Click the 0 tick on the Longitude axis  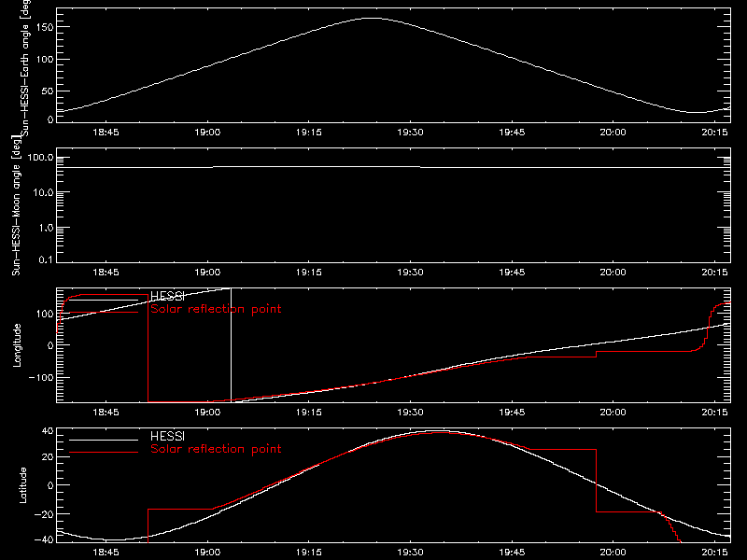click(51, 345)
